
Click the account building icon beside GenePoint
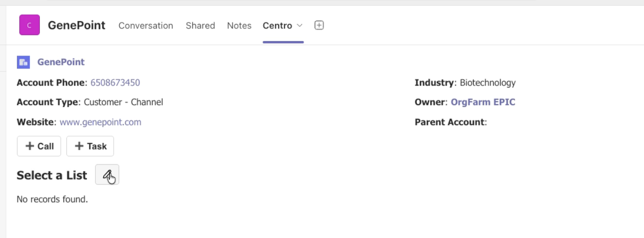click(x=23, y=62)
